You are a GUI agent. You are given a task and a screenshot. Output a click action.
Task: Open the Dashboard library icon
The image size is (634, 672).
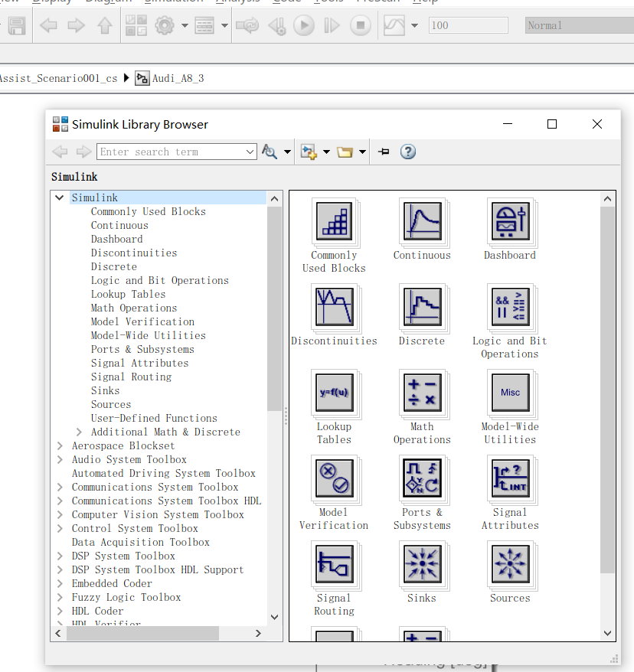tap(510, 222)
